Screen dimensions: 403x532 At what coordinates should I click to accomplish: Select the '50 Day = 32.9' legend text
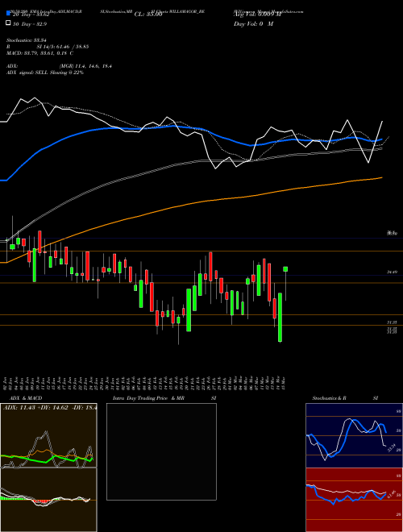point(30,23)
